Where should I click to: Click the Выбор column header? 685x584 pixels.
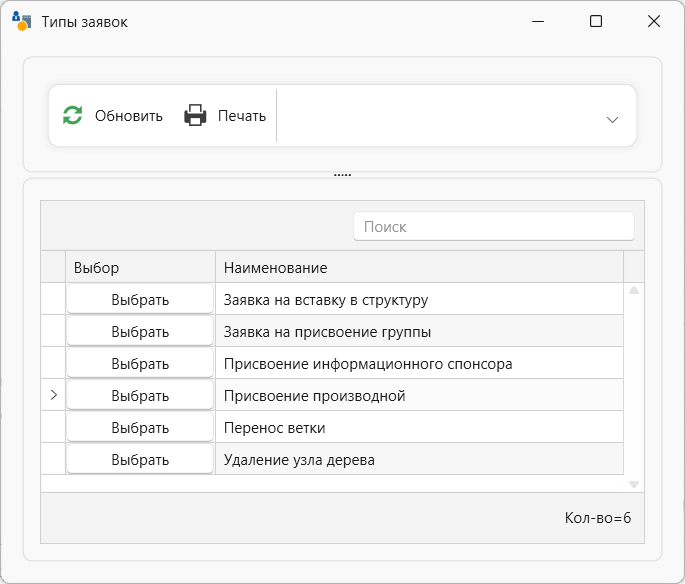point(140,267)
